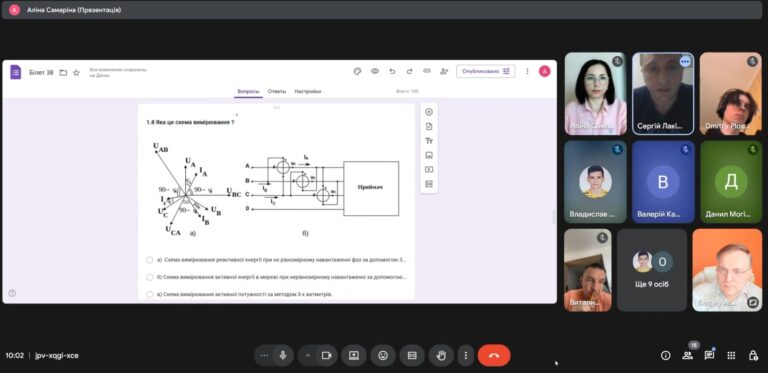Switch to the Настройки tab
The width and height of the screenshot is (768, 373).
(308, 92)
